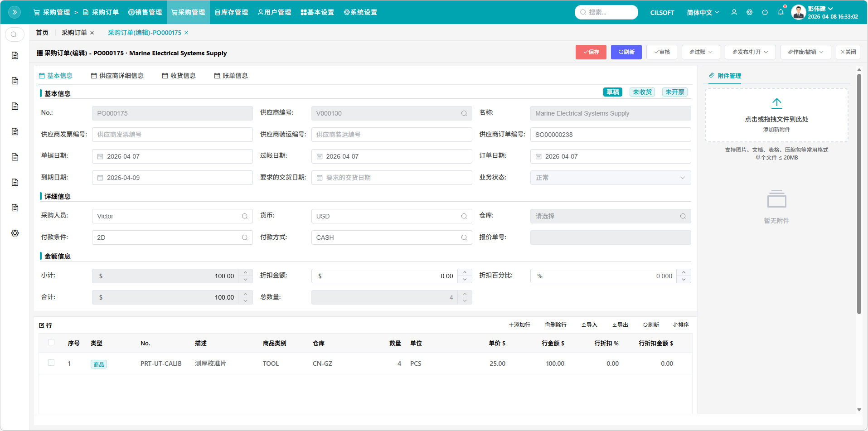Screen dimensions: 868x431
Task: Click the notification bell icon
Action: pyautogui.click(x=781, y=12)
